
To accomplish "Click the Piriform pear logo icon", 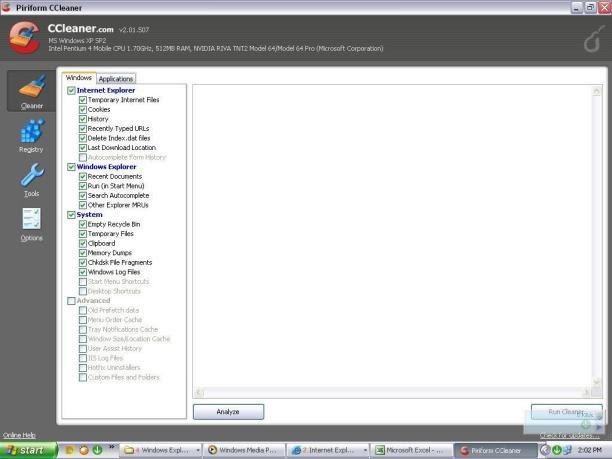I will pyautogui.click(x=592, y=40).
